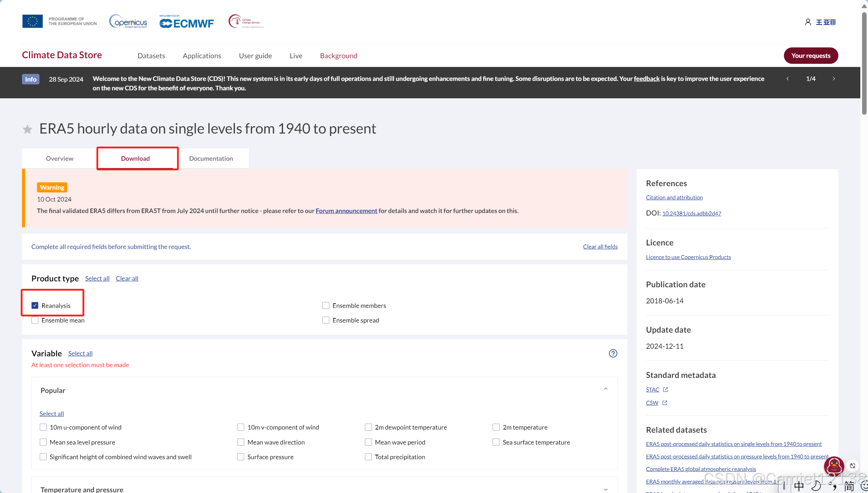
Task: Switch to the Overview tab
Action: point(59,158)
